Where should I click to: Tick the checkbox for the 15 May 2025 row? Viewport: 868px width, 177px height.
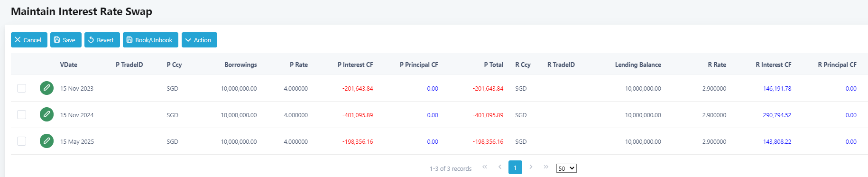click(x=21, y=141)
